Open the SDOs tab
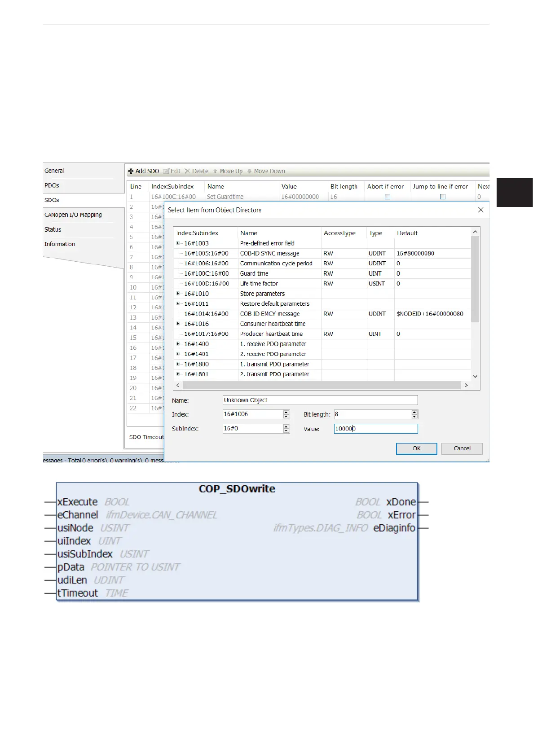 [x=52, y=200]
